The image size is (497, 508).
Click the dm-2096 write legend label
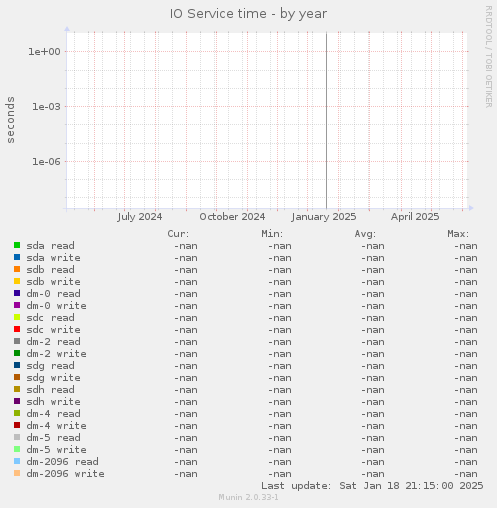click(65, 474)
